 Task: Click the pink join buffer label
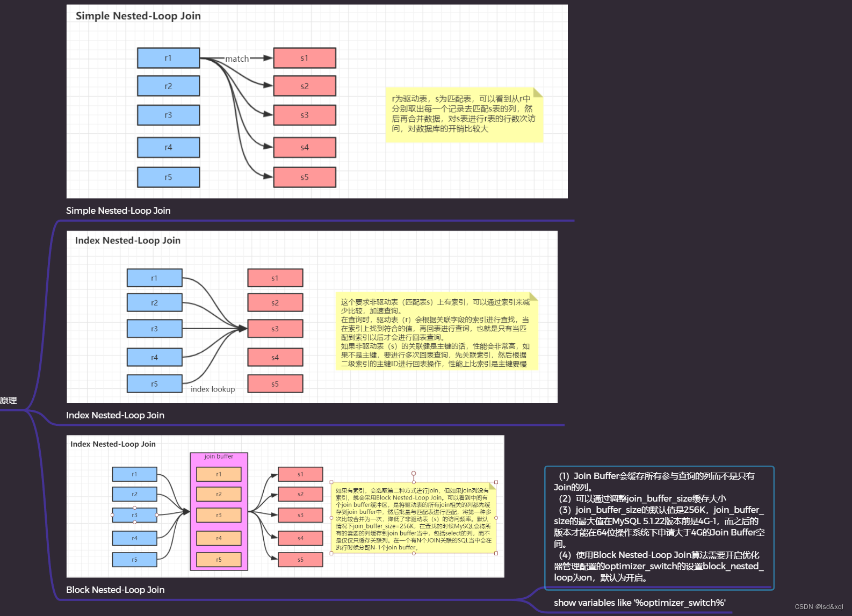[x=219, y=456]
